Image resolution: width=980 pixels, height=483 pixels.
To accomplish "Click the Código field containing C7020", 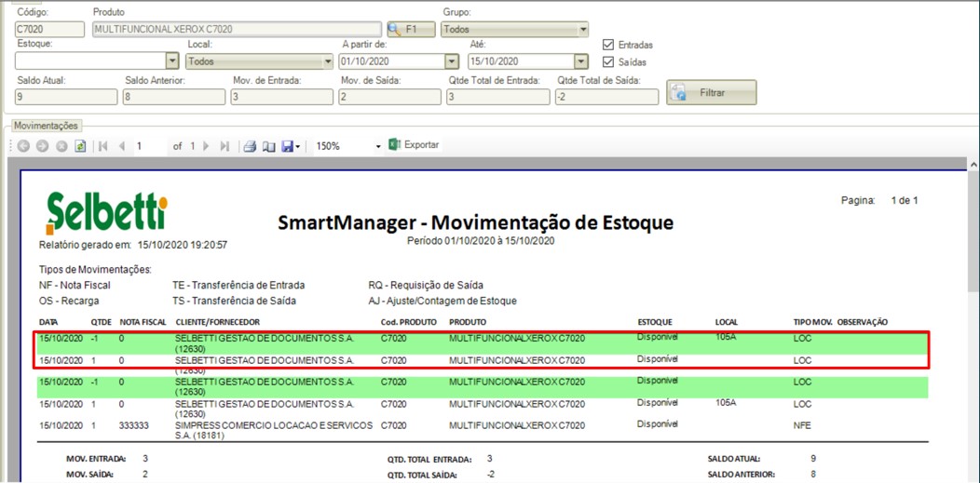I will point(49,30).
